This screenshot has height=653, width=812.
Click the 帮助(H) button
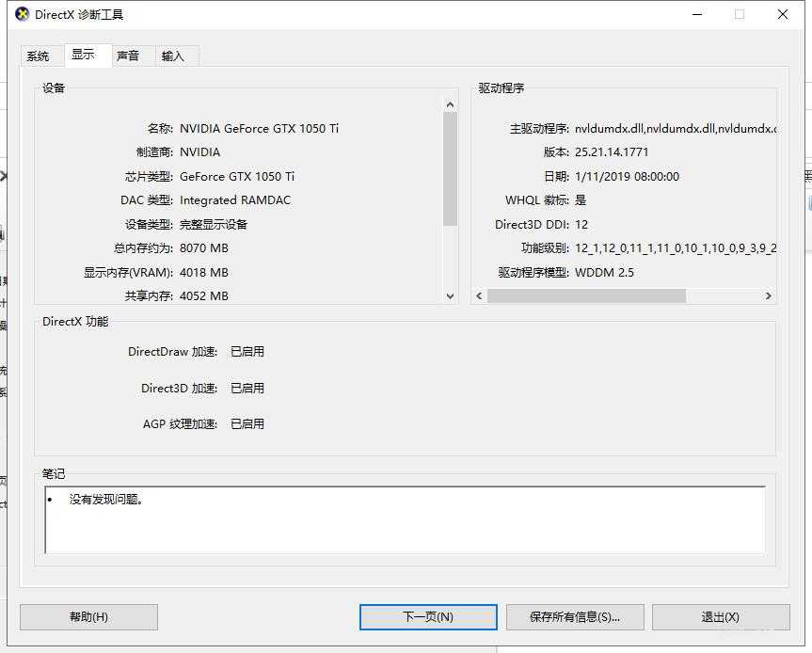pyautogui.click(x=88, y=617)
